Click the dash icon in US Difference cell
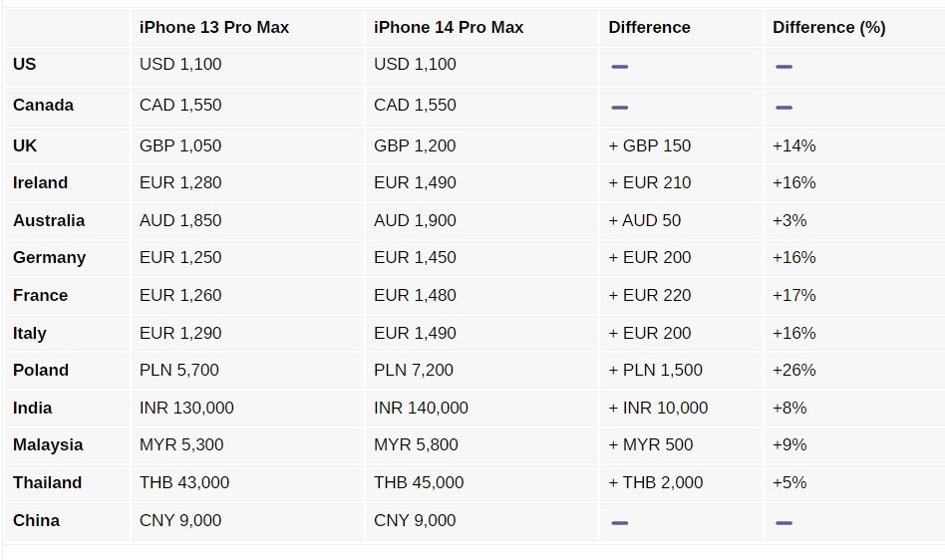Screen dimensions: 945x560 [x=619, y=67]
